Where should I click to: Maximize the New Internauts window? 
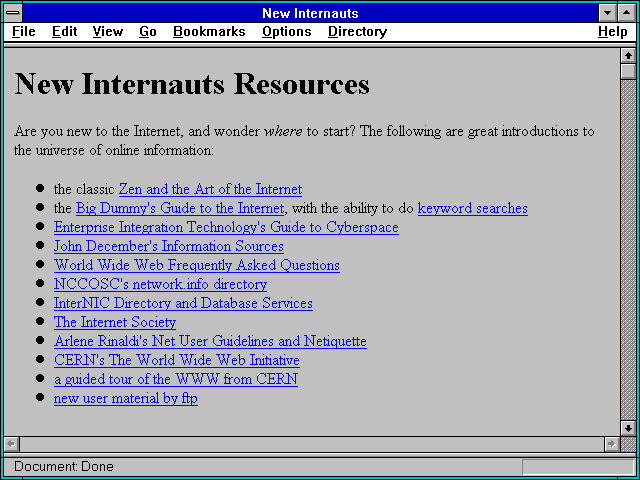[627, 13]
